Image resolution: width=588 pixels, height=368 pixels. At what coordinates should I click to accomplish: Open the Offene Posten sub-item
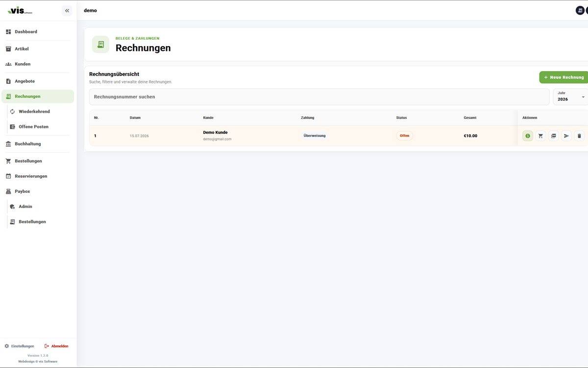[40, 127]
